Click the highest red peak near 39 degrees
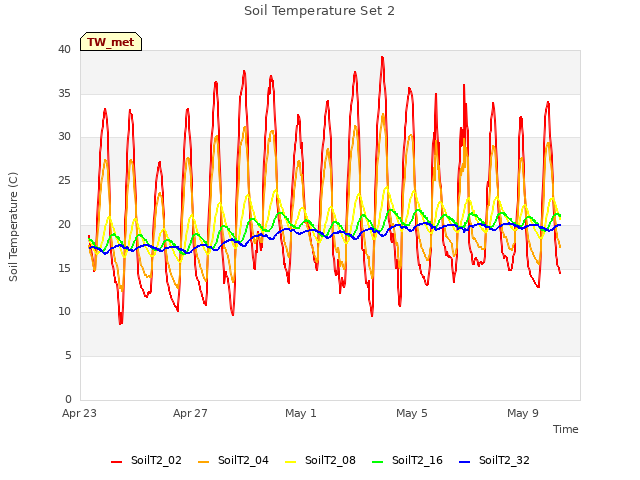Image resolution: width=640 pixels, height=480 pixels. click(x=382, y=58)
